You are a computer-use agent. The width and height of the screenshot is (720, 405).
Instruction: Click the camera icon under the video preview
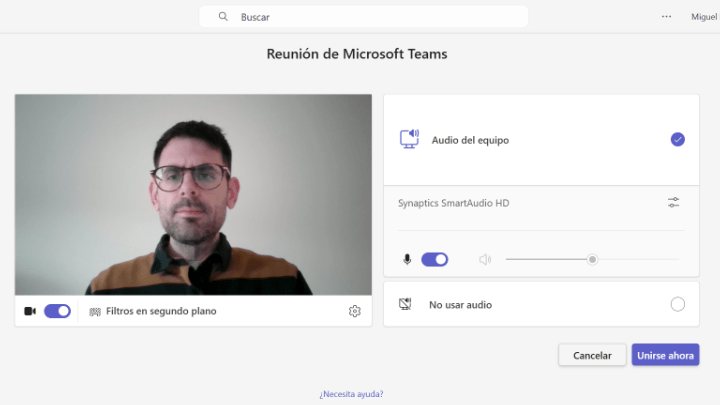pos(30,311)
